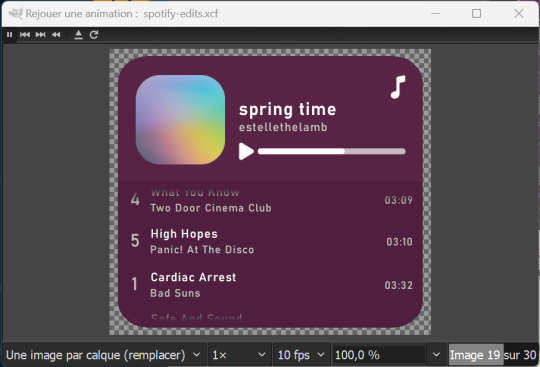Detach the animation from the dialog
Screen dimensions: 540x367
[79, 34]
